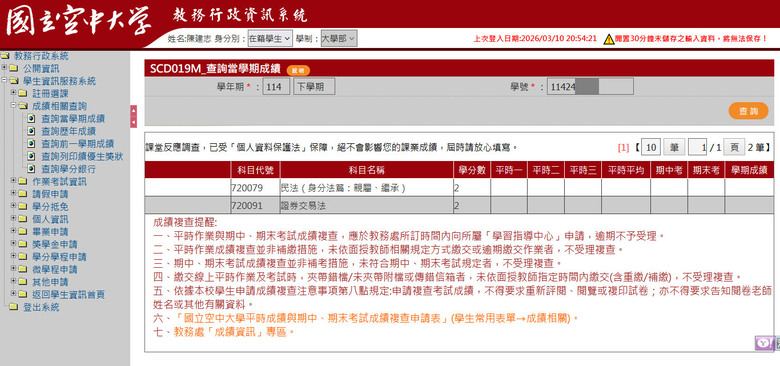Click the folder icon beside 教務行政系統 root
This screenshot has height=366, width=780.
tap(5, 56)
